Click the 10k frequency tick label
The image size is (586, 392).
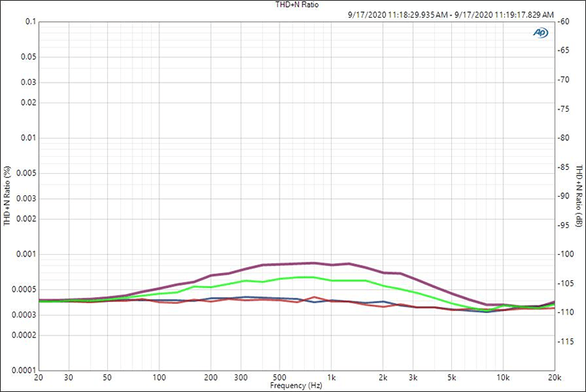point(503,378)
